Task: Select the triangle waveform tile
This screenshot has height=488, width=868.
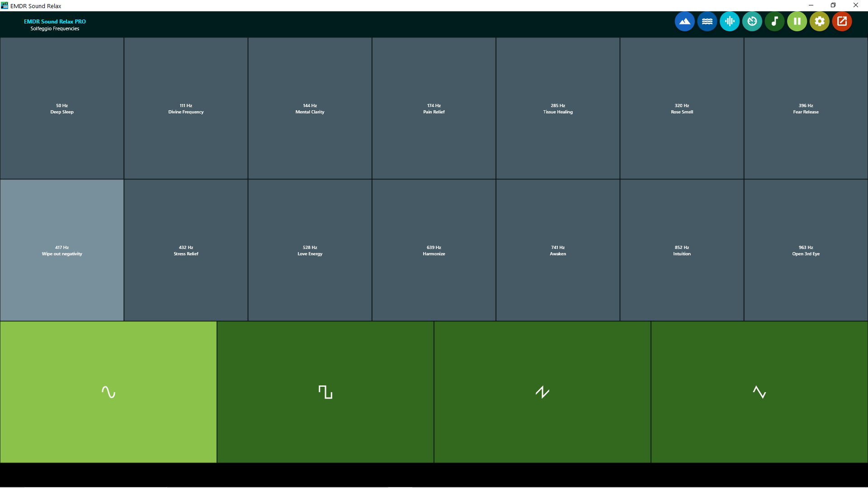Action: (x=759, y=392)
